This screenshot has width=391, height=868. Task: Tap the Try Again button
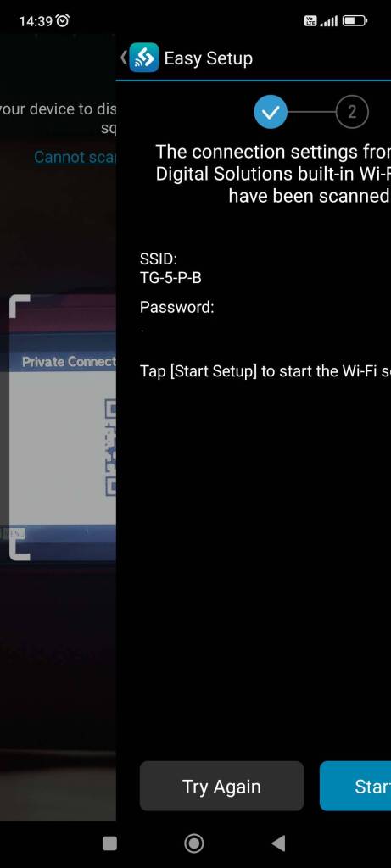point(221,786)
